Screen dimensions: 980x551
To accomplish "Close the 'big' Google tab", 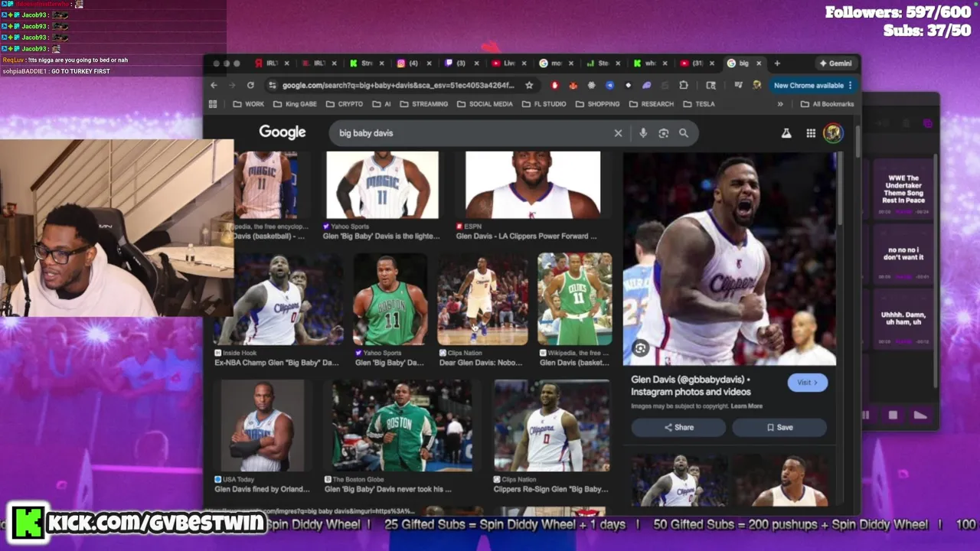I will point(759,64).
